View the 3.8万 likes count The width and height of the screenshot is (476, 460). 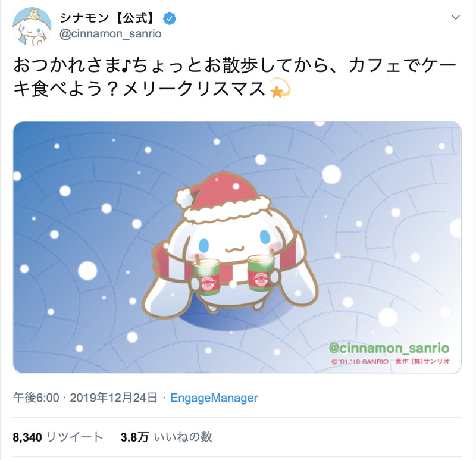pos(134,437)
